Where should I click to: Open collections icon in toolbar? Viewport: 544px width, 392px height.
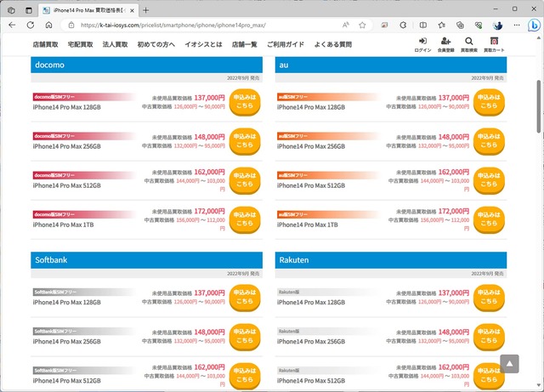(460, 25)
